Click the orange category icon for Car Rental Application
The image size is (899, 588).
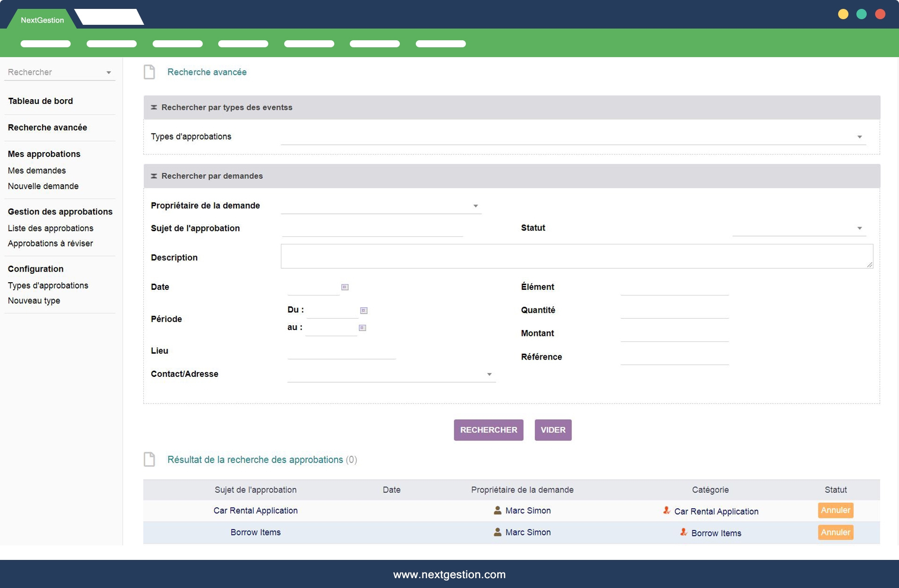[x=666, y=510]
